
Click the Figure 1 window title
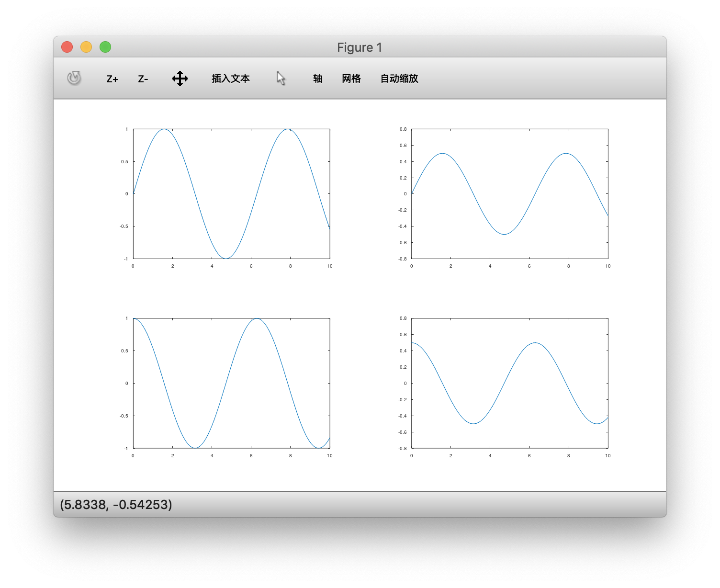pos(360,47)
